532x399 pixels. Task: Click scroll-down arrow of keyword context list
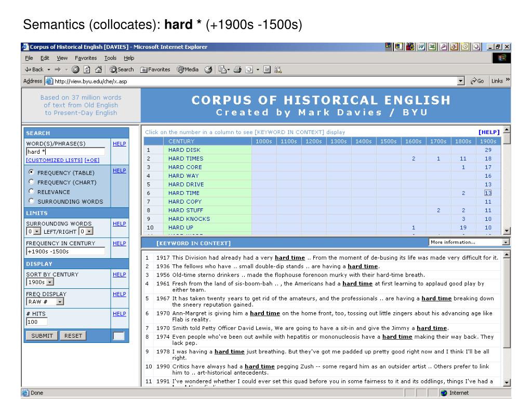507,382
